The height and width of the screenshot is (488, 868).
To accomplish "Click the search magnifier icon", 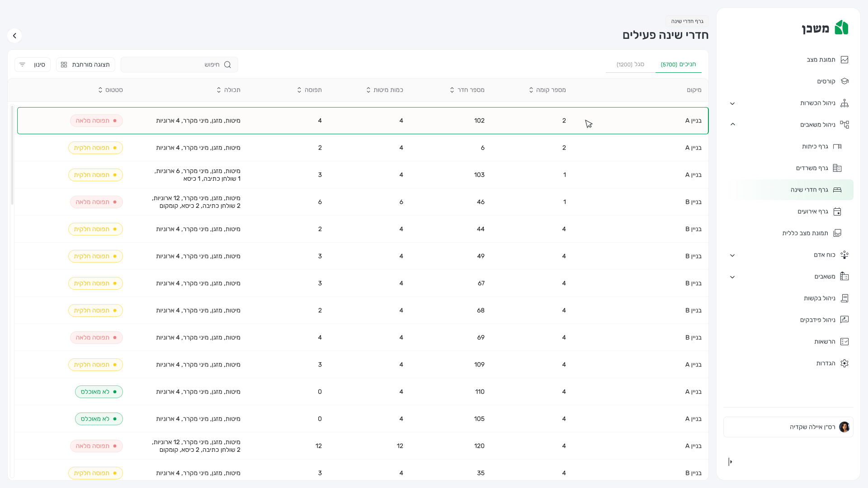I will 227,65.
